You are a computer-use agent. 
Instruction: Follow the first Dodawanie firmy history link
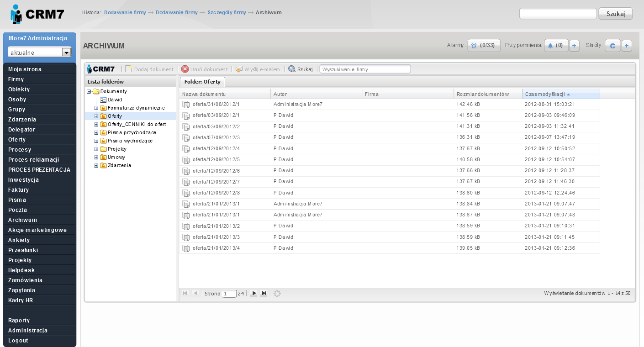tap(125, 12)
